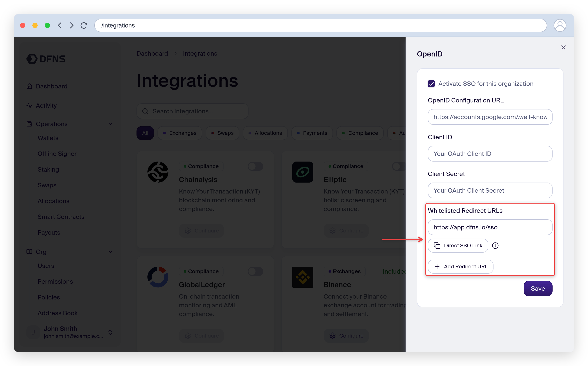
Task: Toggle the GlobalLedger integration switch
Action: click(255, 271)
